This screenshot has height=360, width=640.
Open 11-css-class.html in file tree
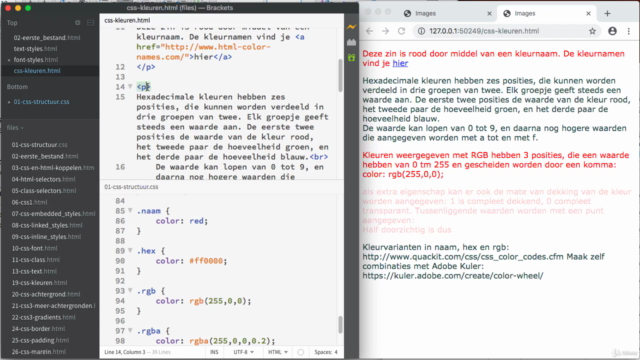click(35, 260)
